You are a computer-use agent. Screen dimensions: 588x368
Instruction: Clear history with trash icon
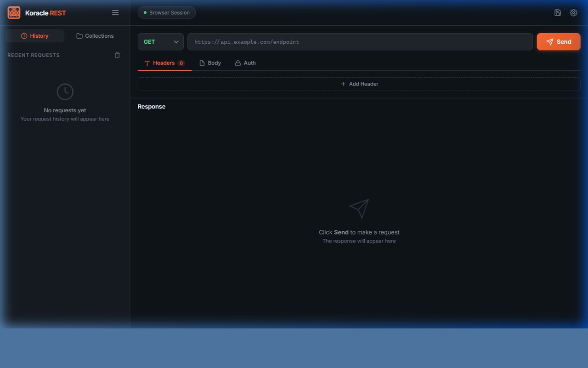pos(117,55)
